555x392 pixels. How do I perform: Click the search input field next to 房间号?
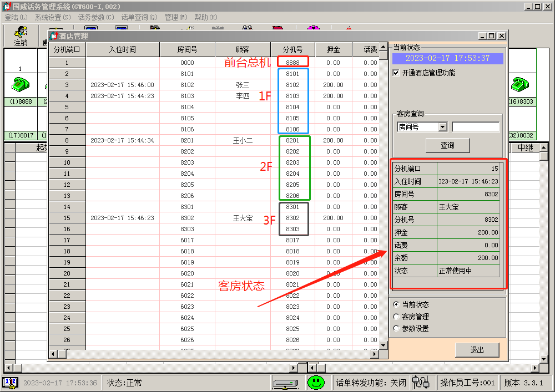tap(476, 126)
